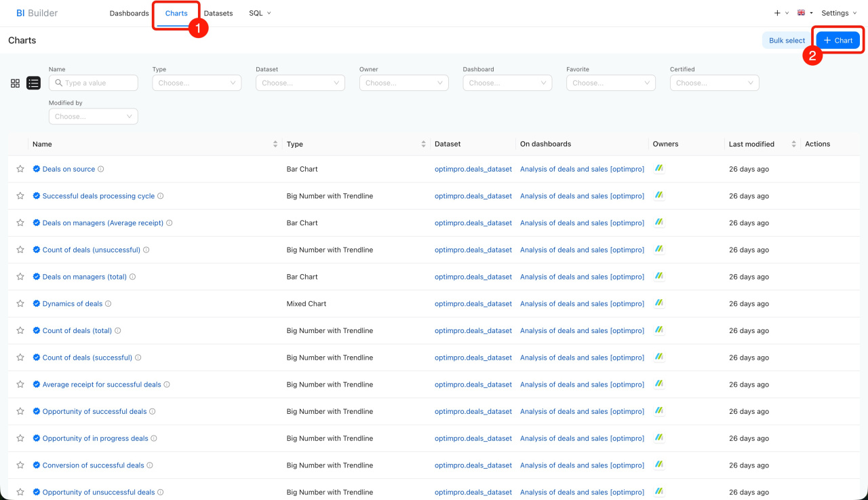868x500 pixels.
Task: Switch to list view icon
Action: [33, 83]
